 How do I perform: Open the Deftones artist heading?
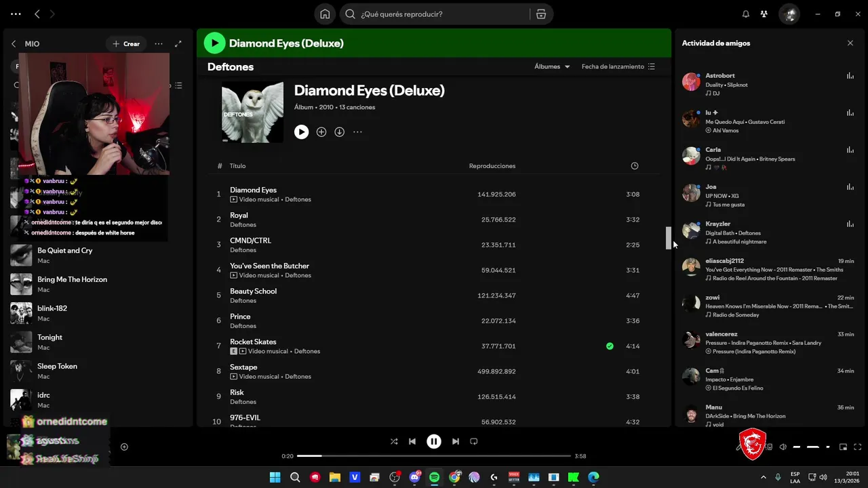231,67
